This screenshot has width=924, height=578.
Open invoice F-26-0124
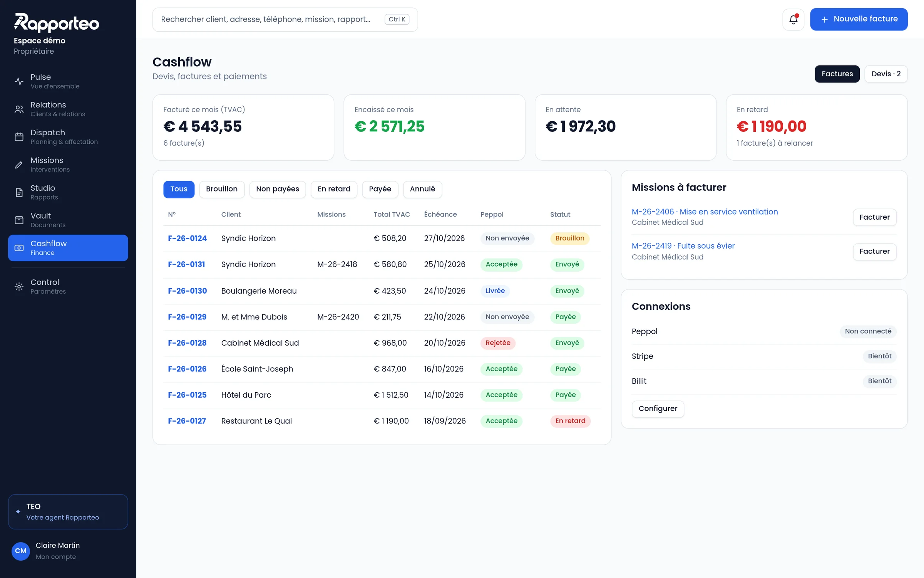(187, 239)
